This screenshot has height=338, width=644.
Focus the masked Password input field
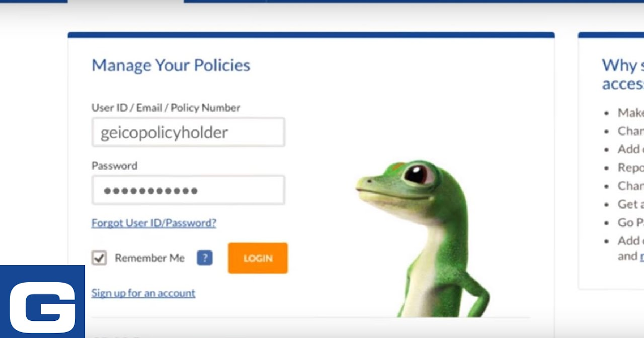(188, 190)
